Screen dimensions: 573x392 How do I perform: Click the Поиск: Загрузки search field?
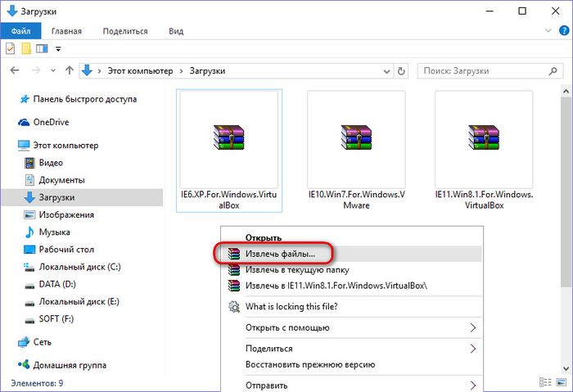point(487,71)
